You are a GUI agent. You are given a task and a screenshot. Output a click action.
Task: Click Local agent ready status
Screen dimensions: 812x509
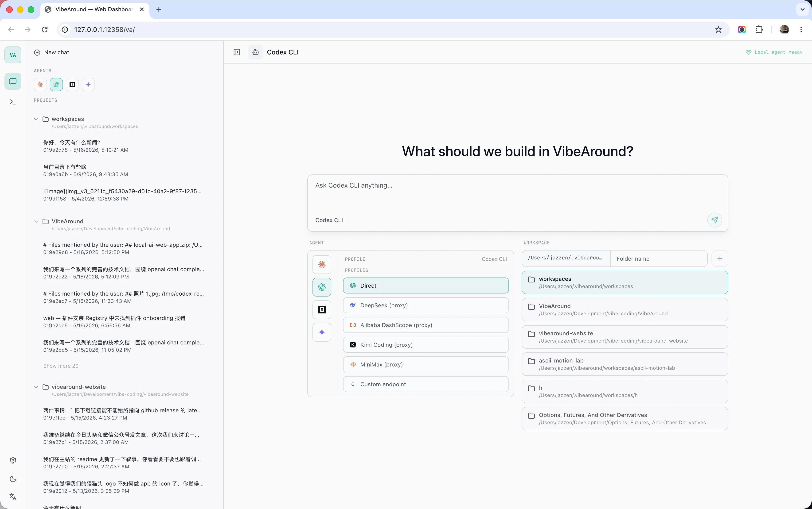tap(774, 52)
